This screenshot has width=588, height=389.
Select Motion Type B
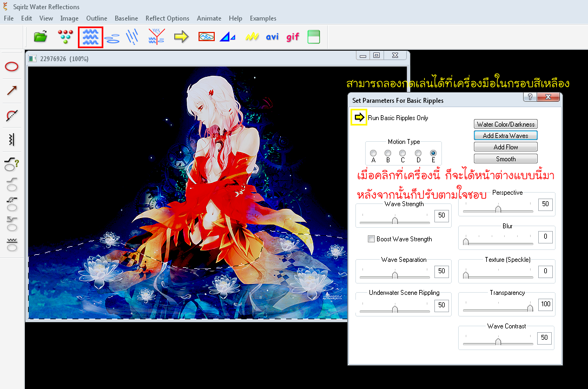pyautogui.click(x=388, y=154)
